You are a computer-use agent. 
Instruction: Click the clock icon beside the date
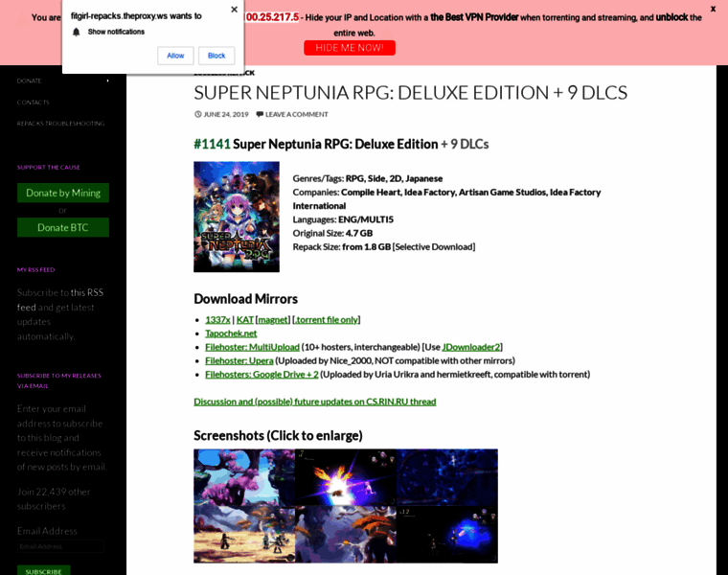click(197, 114)
